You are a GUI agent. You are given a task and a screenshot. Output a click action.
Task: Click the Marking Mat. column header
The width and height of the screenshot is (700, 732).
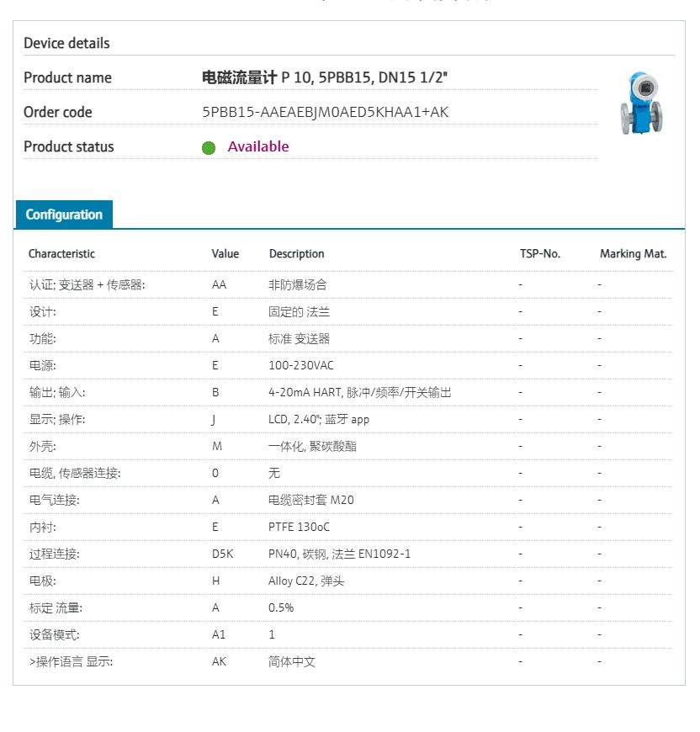[633, 254]
